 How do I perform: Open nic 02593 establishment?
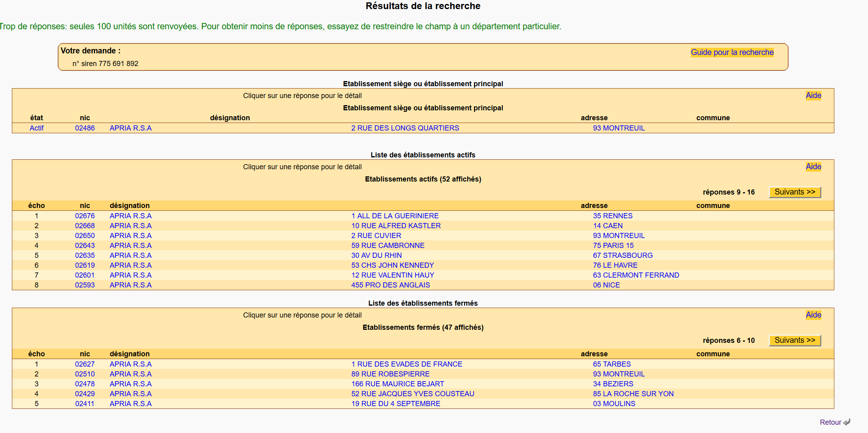click(x=85, y=285)
